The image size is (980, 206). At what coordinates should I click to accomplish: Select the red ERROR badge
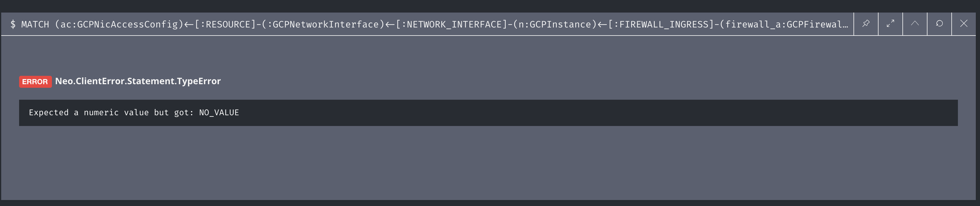point(36,81)
